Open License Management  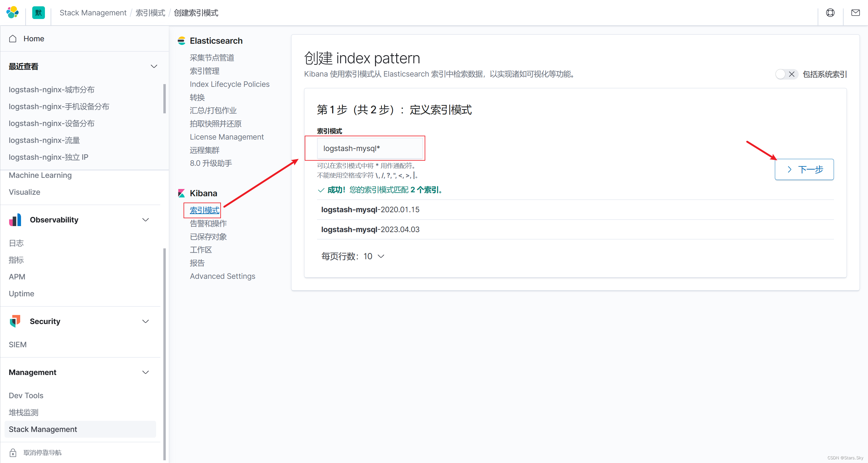(x=226, y=137)
